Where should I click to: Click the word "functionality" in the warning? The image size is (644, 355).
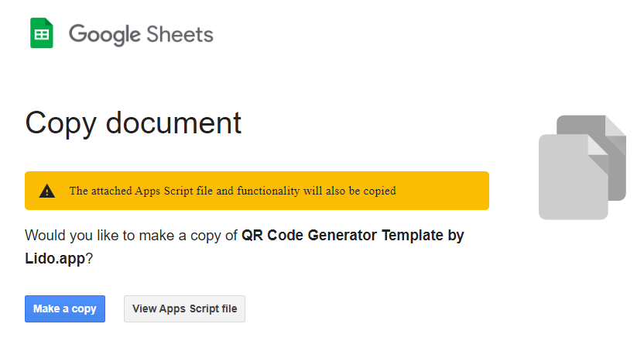point(268,191)
